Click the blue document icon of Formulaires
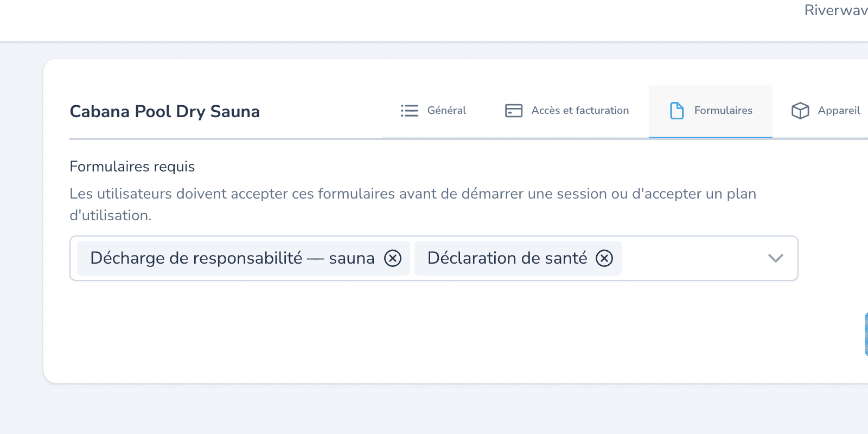The height and width of the screenshot is (434, 868). [677, 111]
